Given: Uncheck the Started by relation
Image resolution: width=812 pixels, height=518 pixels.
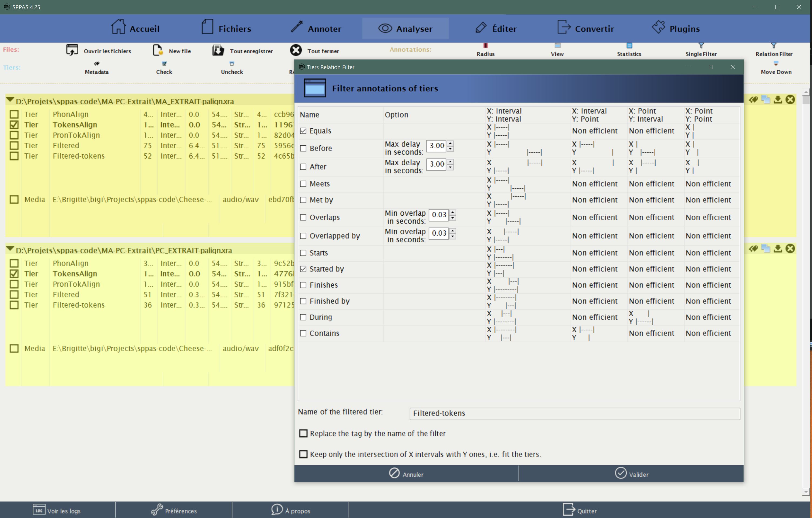Looking at the screenshot, I should [x=303, y=269].
